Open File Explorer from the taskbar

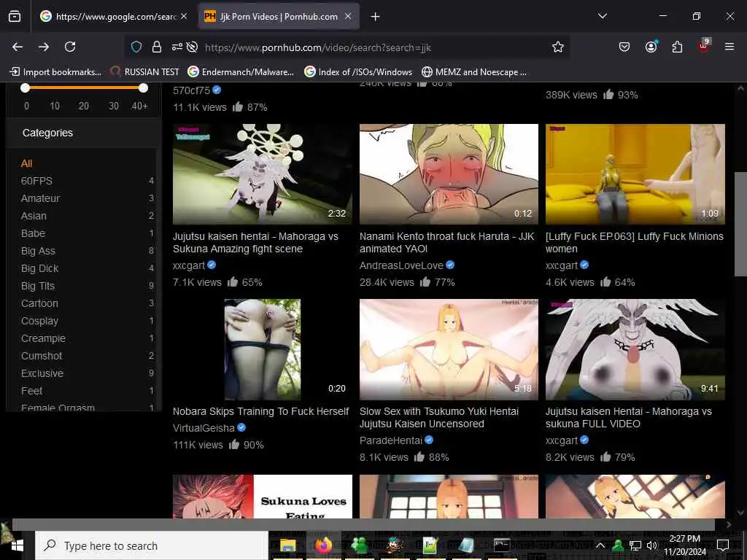tap(287, 545)
